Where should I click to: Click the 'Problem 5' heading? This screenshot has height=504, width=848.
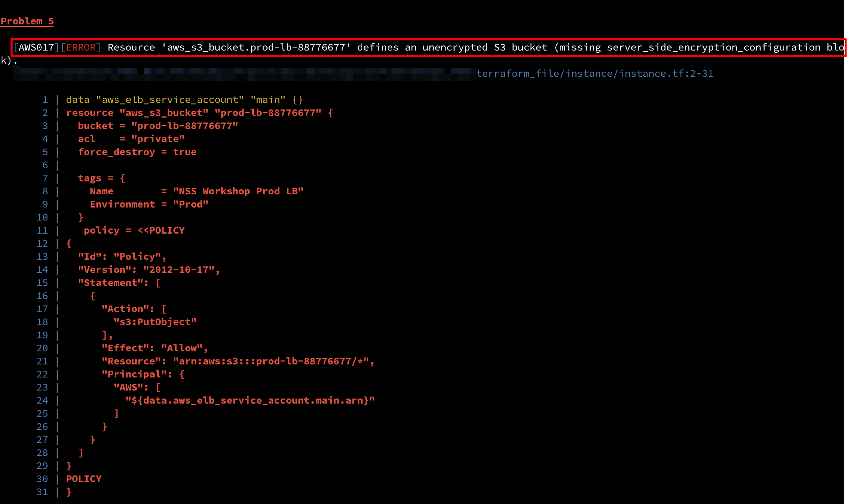click(27, 21)
